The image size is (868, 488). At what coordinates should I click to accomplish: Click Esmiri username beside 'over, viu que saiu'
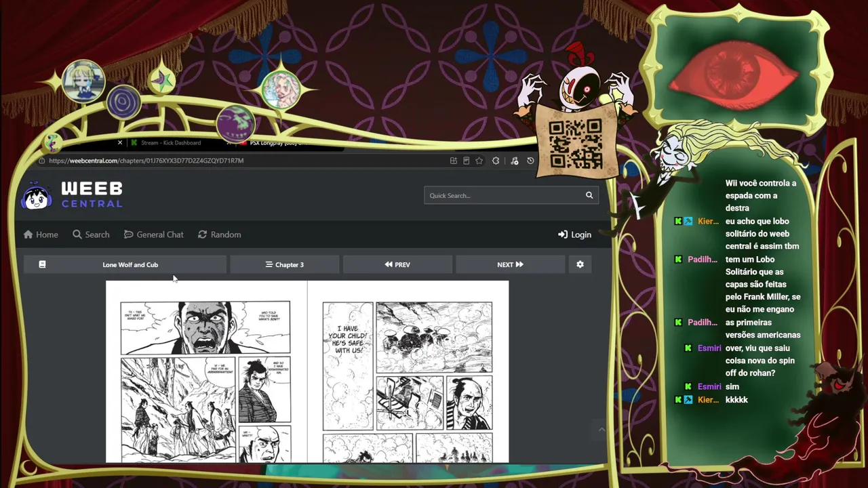click(709, 348)
